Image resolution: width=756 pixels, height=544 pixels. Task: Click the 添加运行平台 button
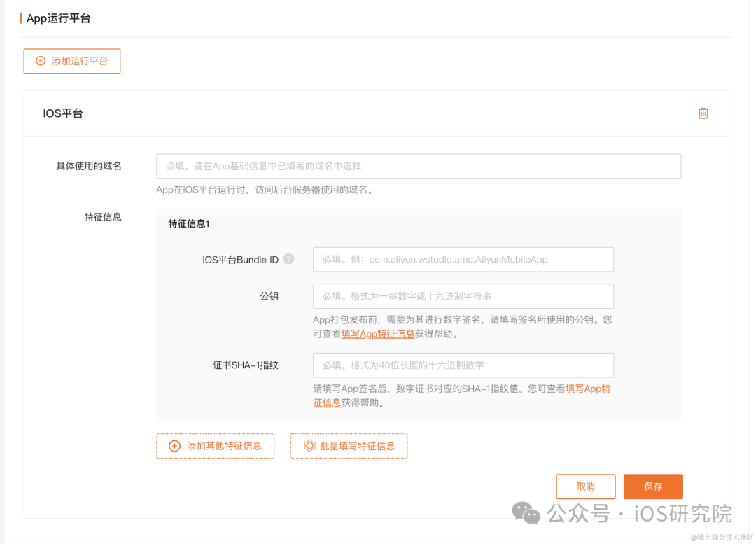[x=72, y=61]
